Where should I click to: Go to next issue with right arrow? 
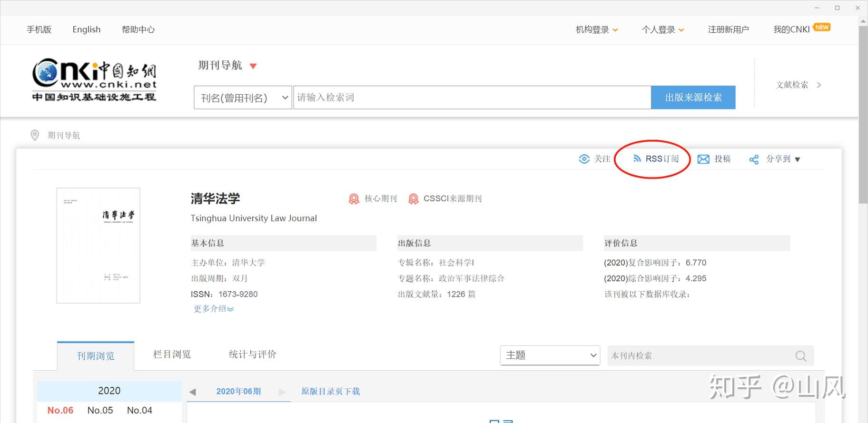click(x=282, y=392)
